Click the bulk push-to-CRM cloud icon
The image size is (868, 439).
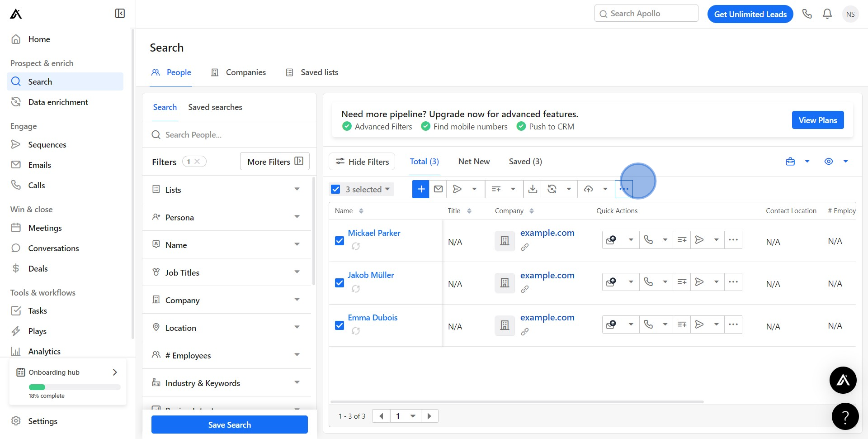[x=588, y=189]
